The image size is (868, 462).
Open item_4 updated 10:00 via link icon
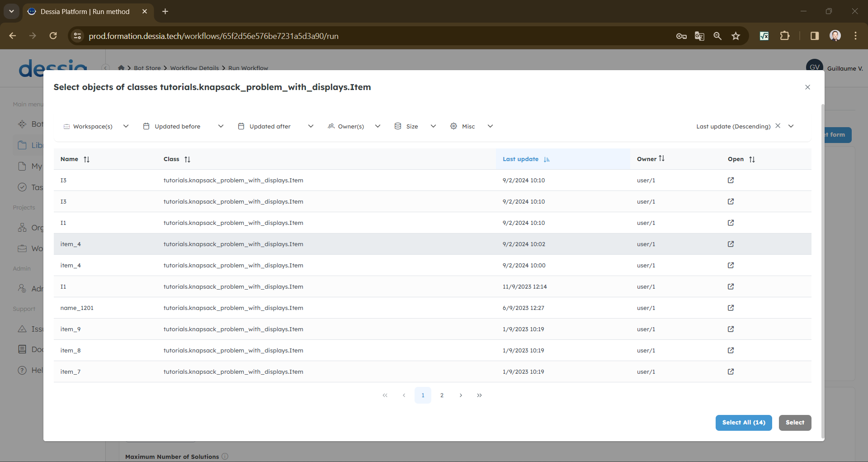731,265
